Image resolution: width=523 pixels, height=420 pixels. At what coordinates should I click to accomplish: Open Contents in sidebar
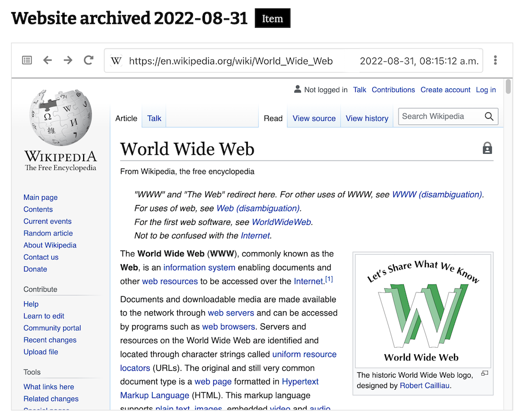pos(38,210)
